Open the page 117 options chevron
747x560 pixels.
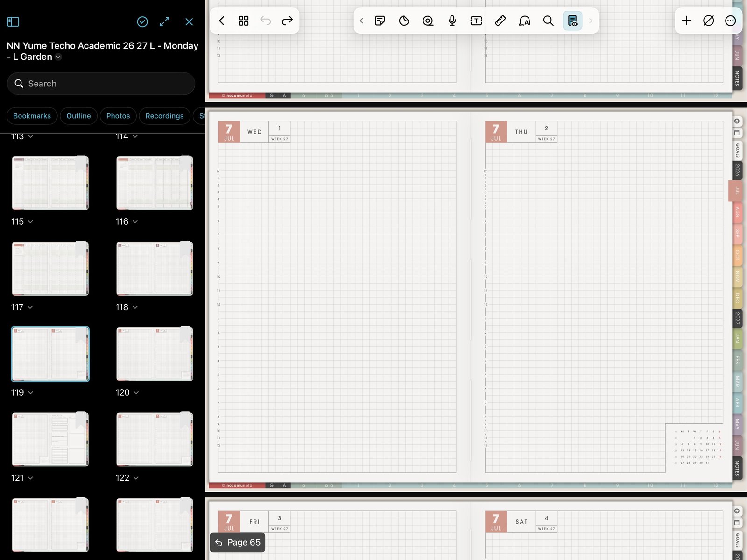(30, 307)
